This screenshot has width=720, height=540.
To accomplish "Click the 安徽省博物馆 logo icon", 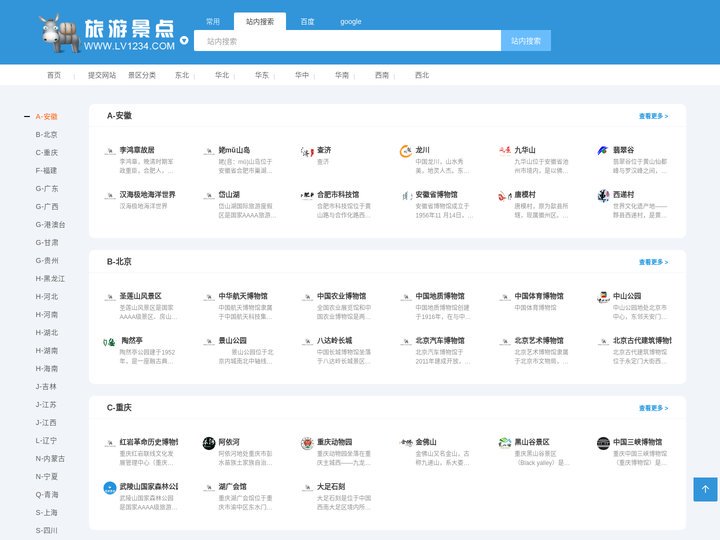I will tap(406, 196).
